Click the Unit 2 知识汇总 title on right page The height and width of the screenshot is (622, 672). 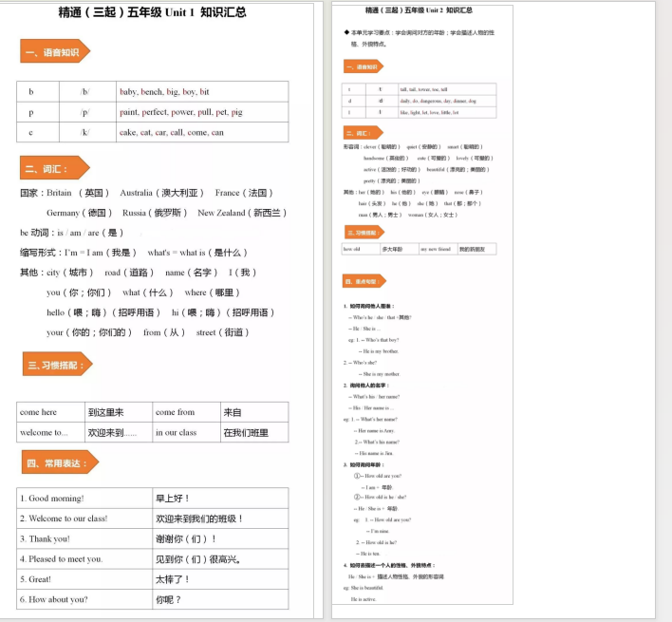[x=419, y=10]
